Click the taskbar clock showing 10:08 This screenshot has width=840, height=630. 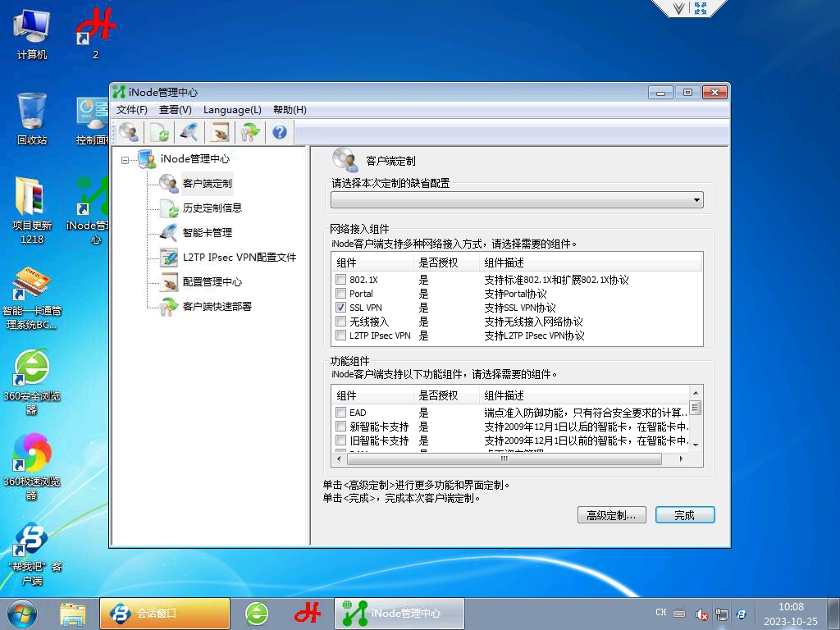point(791,614)
